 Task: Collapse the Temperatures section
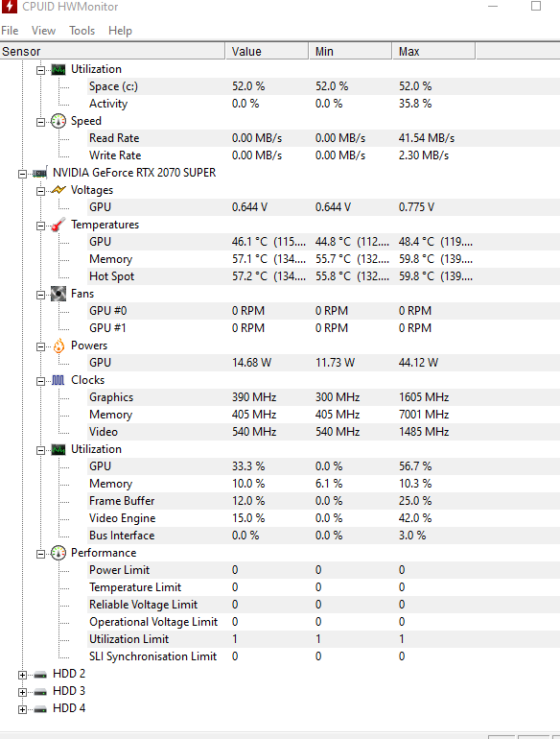(x=40, y=226)
